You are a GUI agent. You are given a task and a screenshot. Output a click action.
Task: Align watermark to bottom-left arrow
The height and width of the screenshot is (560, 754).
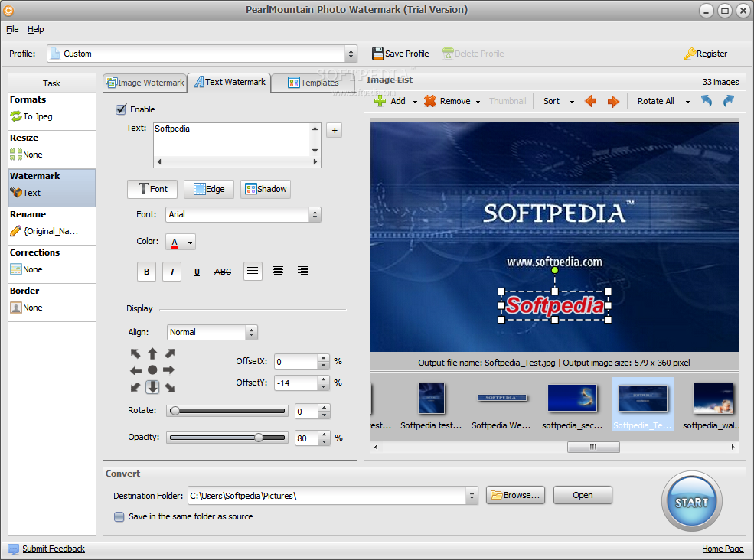pos(135,387)
